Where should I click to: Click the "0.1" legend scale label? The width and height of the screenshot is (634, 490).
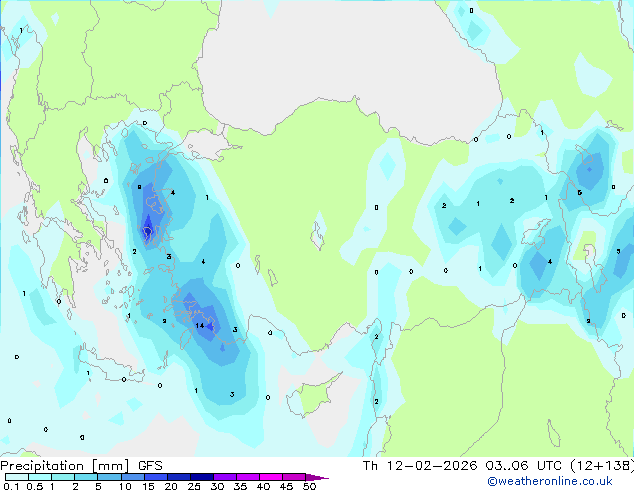tap(11, 486)
